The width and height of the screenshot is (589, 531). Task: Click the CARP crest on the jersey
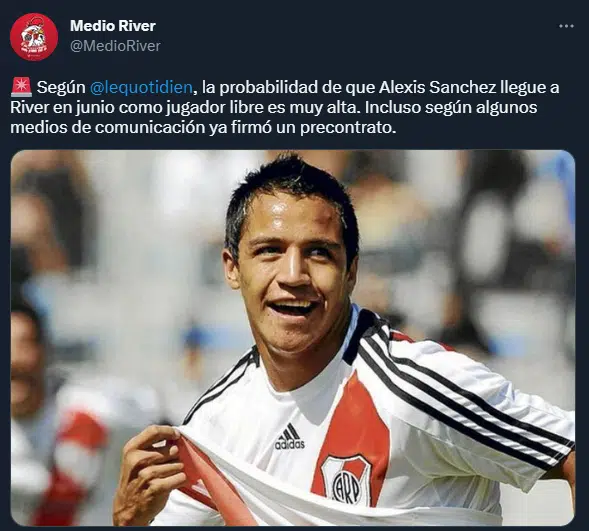tap(346, 480)
